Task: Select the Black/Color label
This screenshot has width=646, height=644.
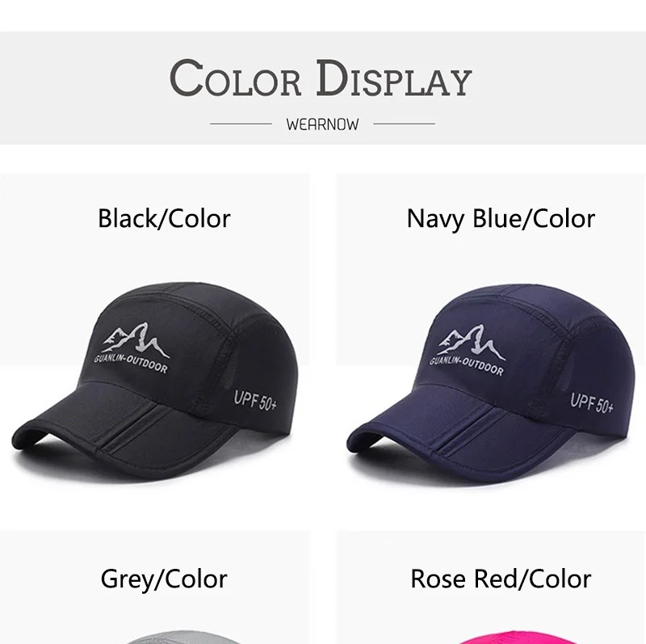Action: tap(164, 218)
